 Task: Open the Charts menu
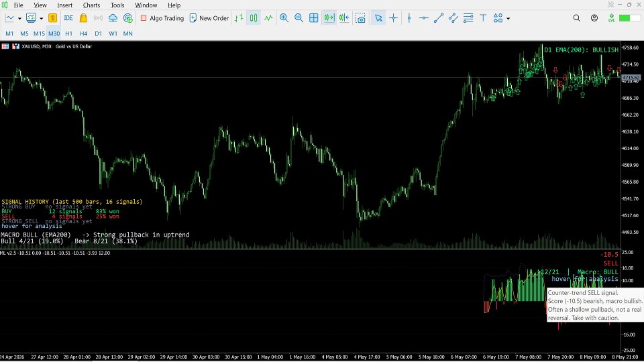91,5
